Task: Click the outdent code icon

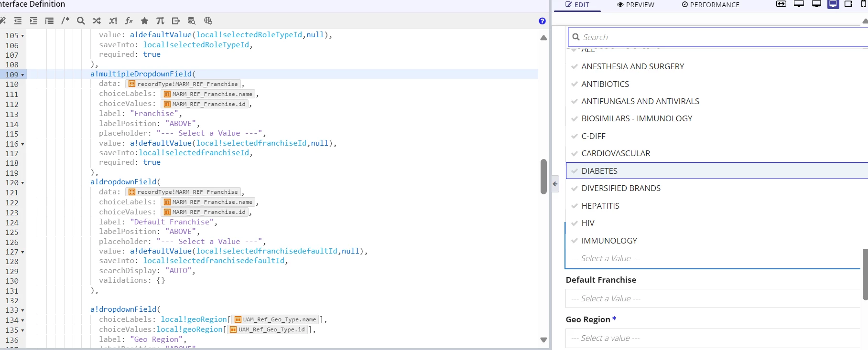Action: click(18, 21)
